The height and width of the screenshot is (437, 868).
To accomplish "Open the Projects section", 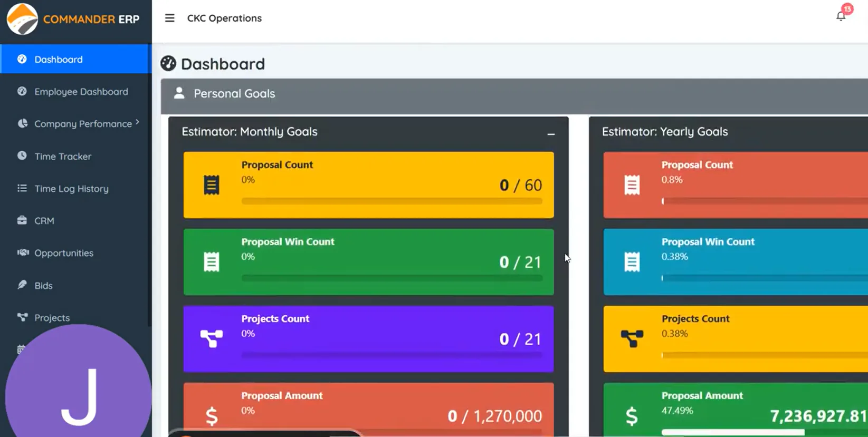I will [74, 317].
